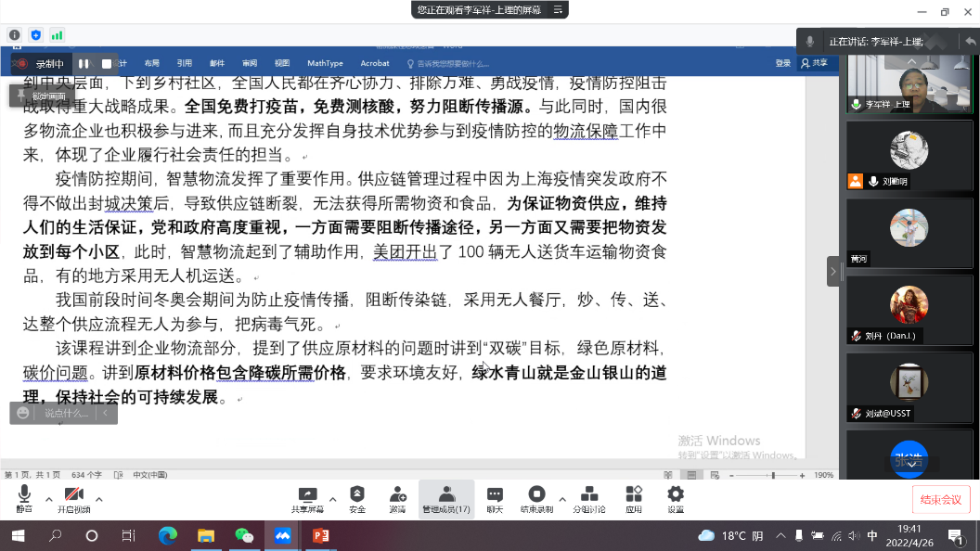The width and height of the screenshot is (980, 551).
Task: Open the 聊天 chat panel
Action: coord(495,499)
